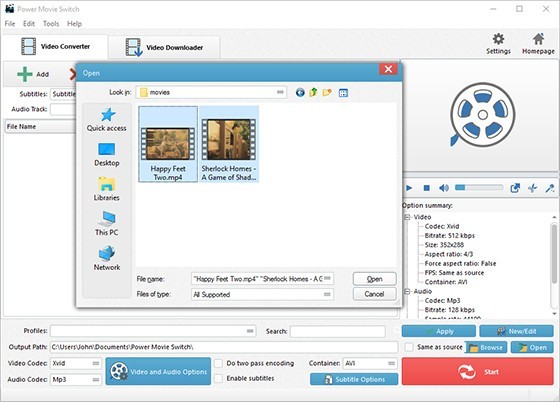Collapse Video node in option summary
This screenshot has height=402, width=560.
[x=407, y=217]
